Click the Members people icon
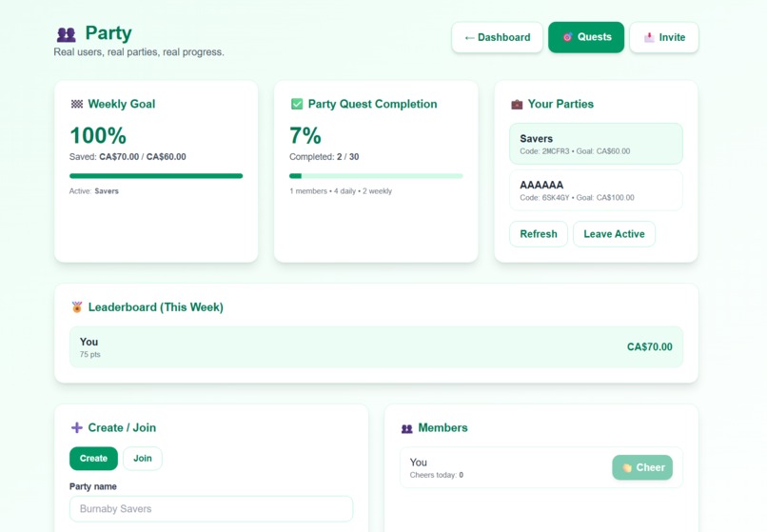The image size is (767, 532). click(x=407, y=428)
